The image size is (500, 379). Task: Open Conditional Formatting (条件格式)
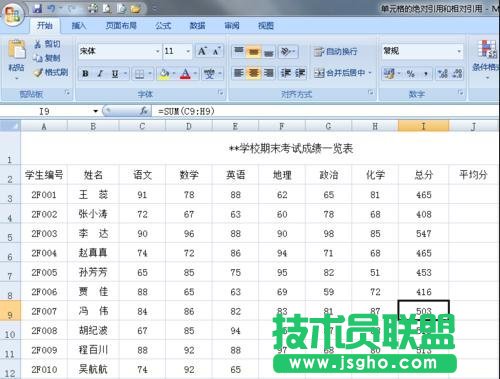coord(486,59)
